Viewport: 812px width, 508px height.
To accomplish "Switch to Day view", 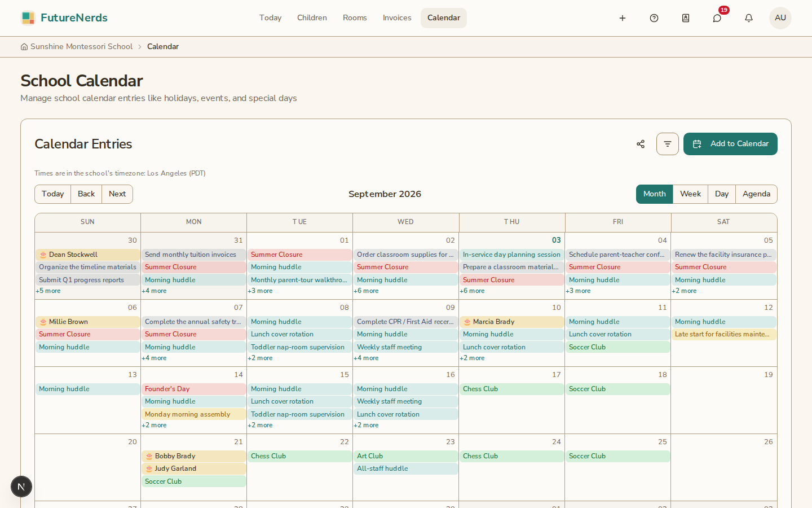I will click(x=722, y=194).
